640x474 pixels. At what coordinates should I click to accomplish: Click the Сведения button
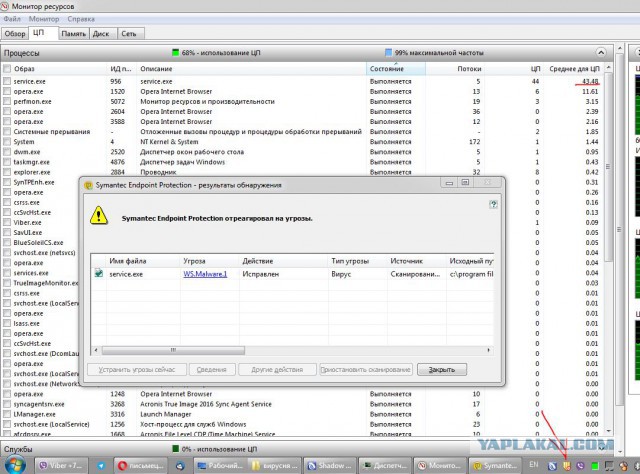click(211, 369)
